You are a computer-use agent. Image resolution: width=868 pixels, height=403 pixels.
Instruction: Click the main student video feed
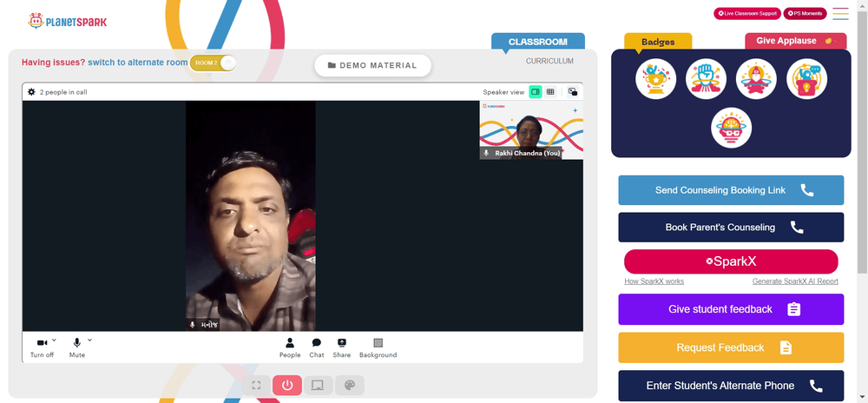coord(251,216)
